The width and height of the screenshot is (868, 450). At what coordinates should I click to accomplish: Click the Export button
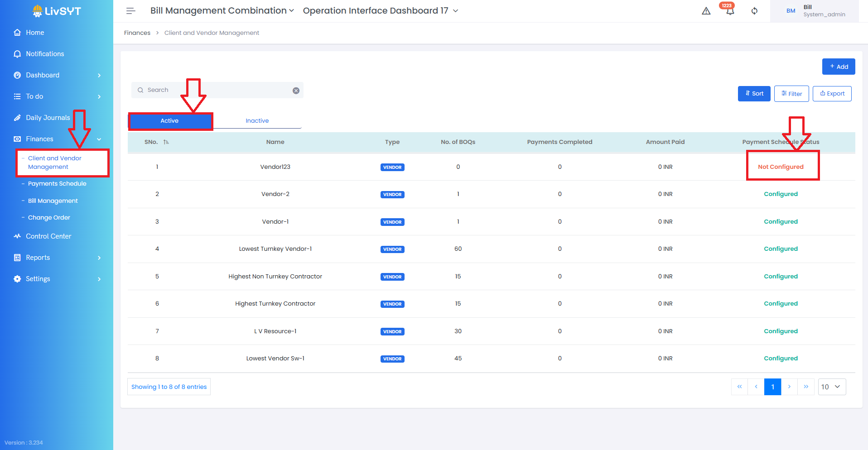[x=832, y=94]
